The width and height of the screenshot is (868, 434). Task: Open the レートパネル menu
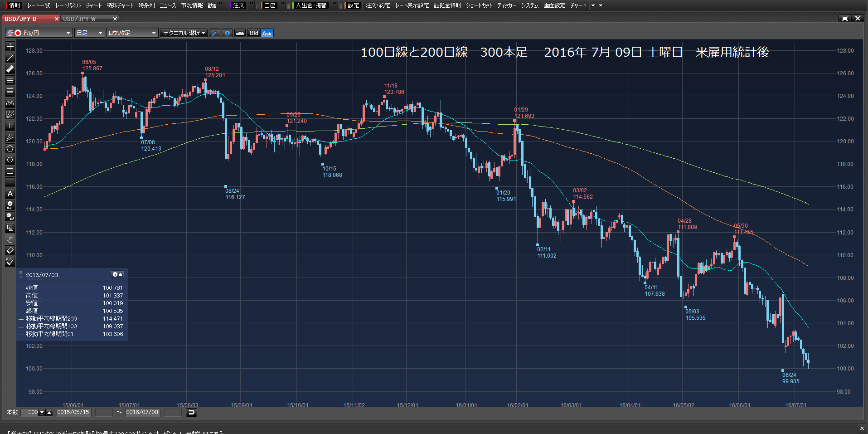coord(68,5)
